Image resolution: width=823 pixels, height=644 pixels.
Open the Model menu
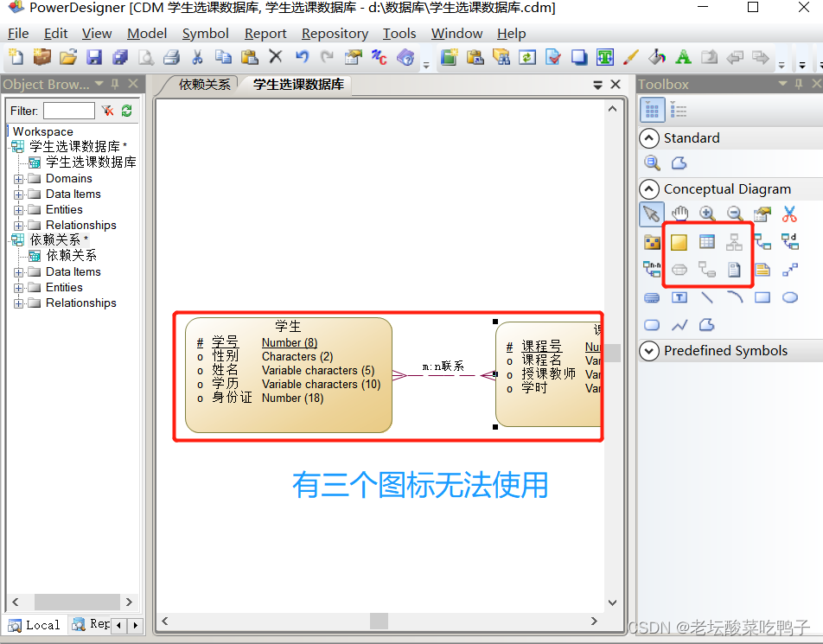click(147, 34)
